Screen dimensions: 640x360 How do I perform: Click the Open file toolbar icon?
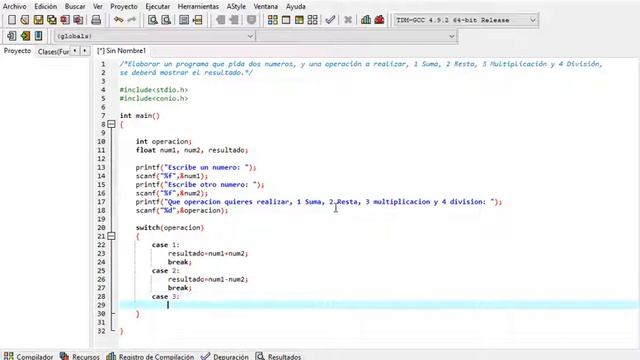[x=25, y=20]
